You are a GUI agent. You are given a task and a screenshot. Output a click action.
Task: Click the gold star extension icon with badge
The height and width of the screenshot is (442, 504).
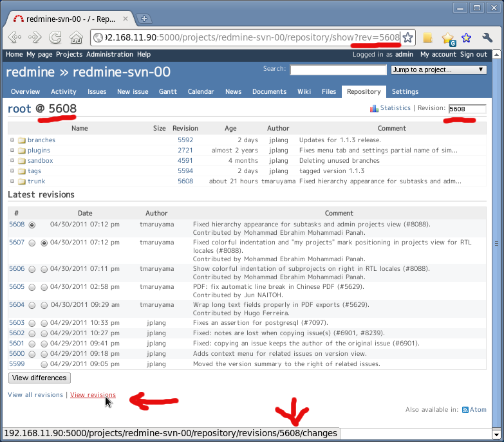448,38
